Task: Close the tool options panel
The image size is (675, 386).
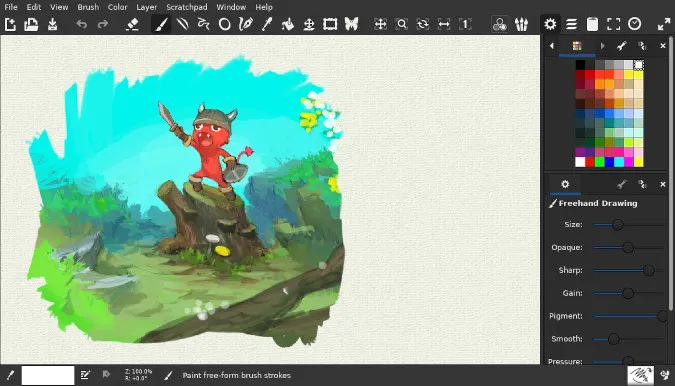Action: [663, 185]
